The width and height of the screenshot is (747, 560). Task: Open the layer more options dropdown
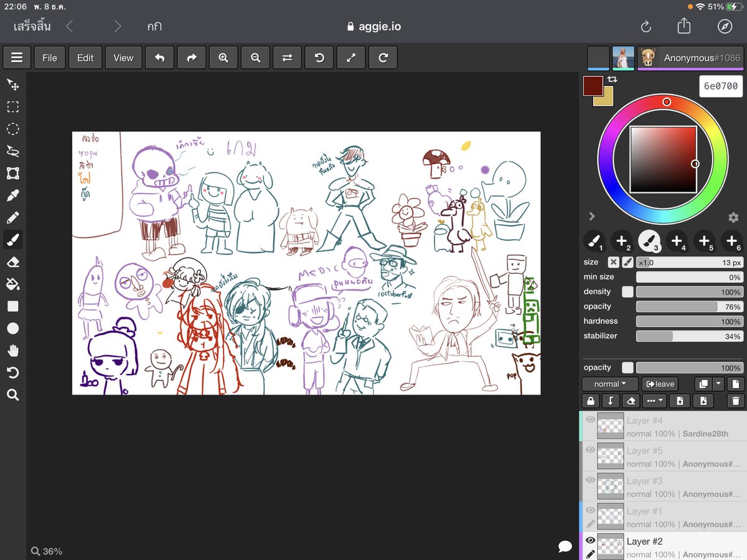655,401
